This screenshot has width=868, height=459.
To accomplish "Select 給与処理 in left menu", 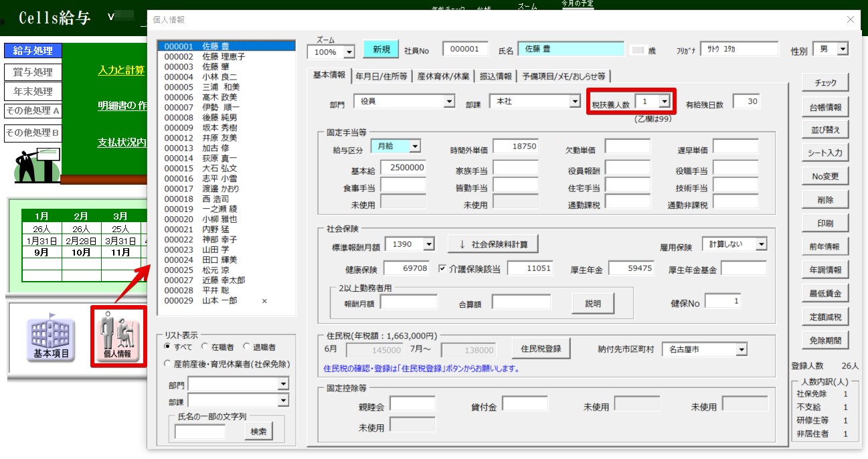I will [33, 51].
